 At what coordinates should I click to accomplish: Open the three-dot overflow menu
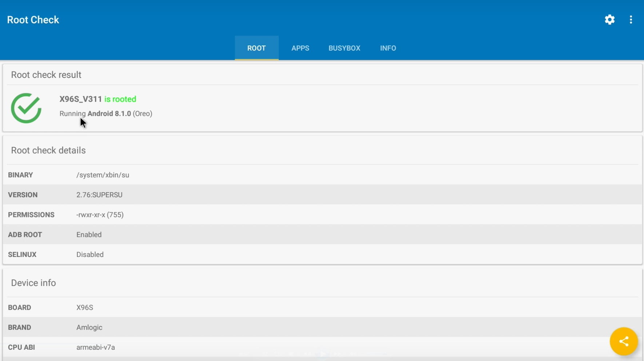point(631,20)
